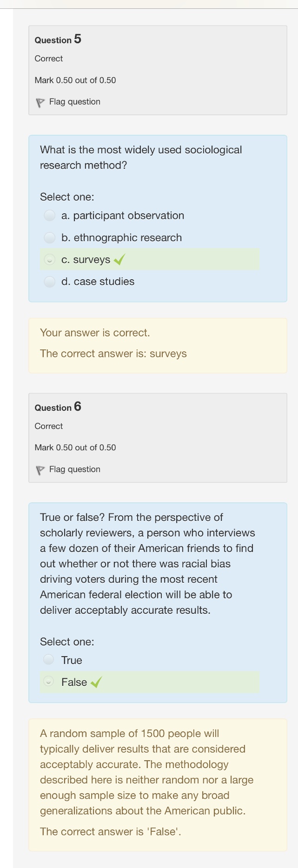Choose the True radio button
298x868 pixels.
coord(48,660)
